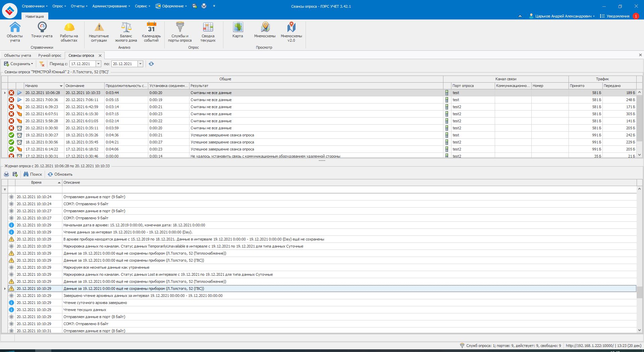Viewport: 644px width, 352px height.
Task: Click the Результат column header
Action: click(316, 86)
